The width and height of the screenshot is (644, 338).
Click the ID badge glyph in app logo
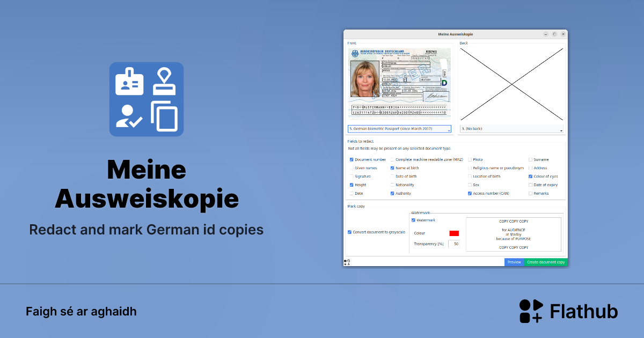click(x=129, y=82)
